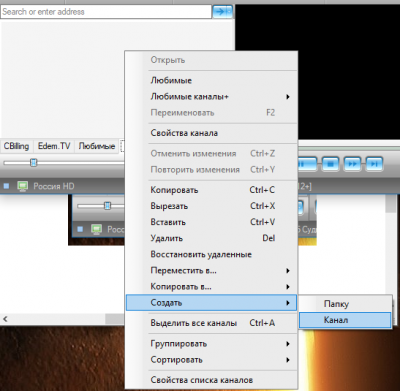Click the TV monitor icon beside Россия HD

pos(23,186)
